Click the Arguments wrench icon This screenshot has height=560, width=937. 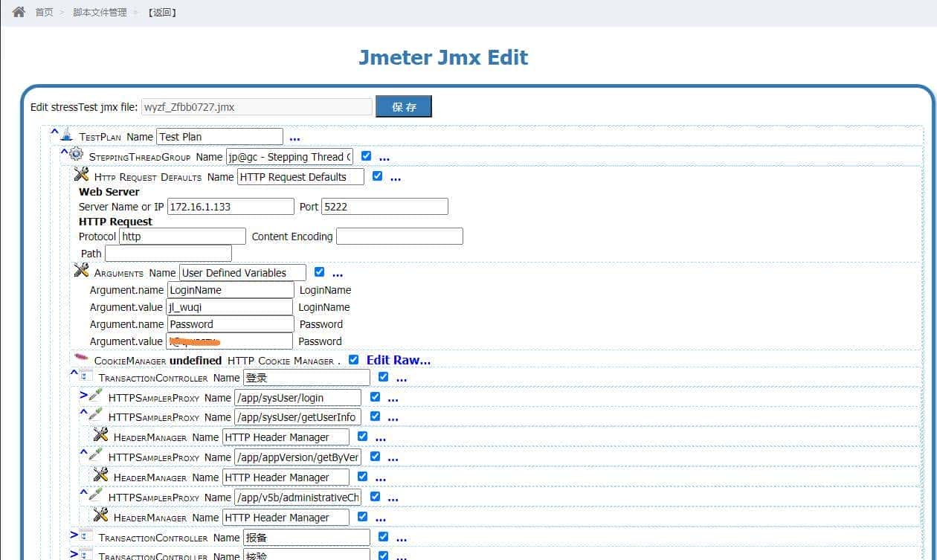[x=82, y=271]
